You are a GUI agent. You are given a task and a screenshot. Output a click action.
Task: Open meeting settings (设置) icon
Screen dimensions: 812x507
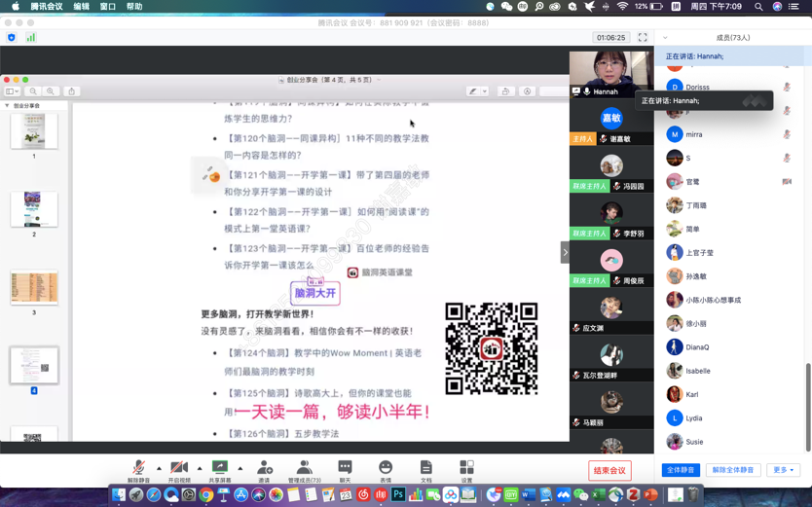(466, 469)
